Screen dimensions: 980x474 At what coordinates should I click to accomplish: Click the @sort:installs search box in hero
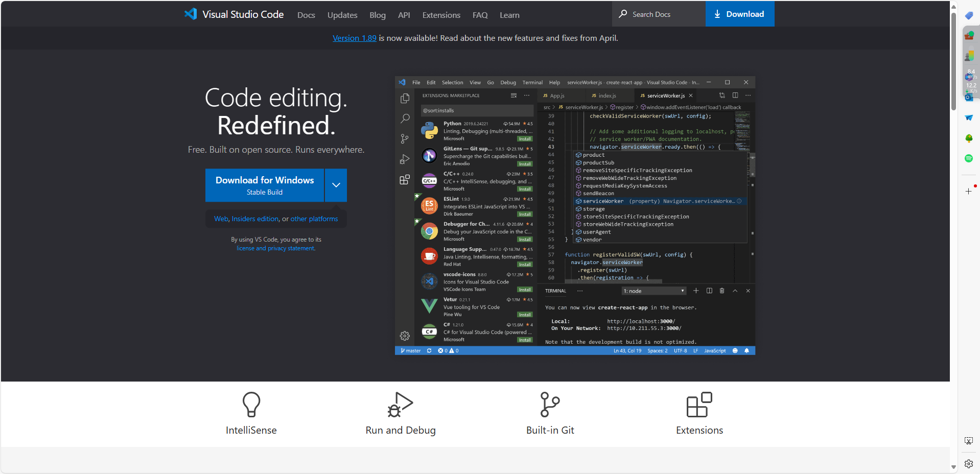pyautogui.click(x=477, y=110)
